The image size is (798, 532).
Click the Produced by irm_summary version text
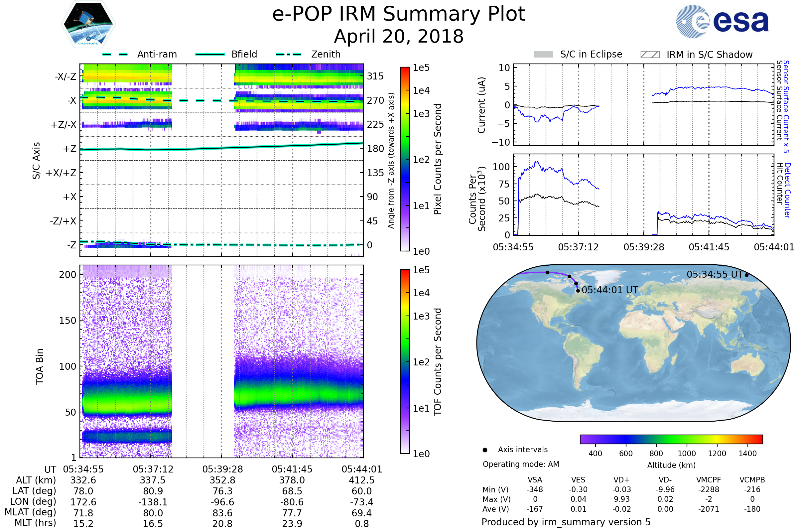click(566, 522)
